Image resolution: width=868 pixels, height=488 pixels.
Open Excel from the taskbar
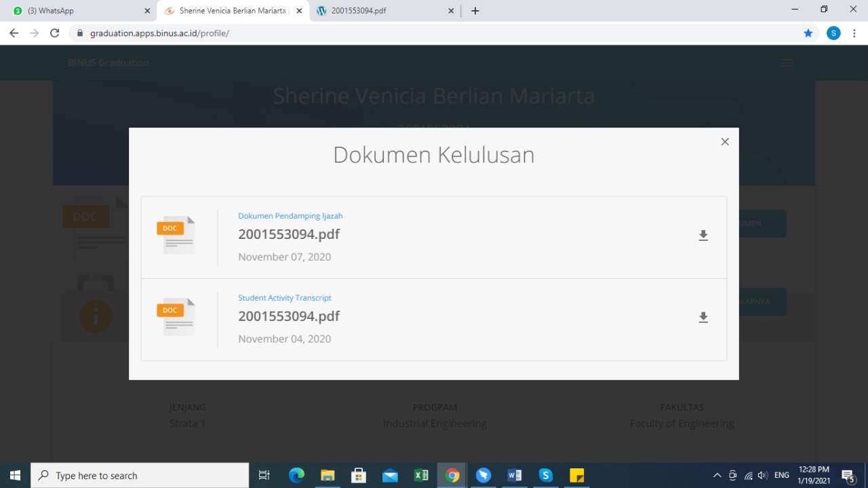pos(421,476)
